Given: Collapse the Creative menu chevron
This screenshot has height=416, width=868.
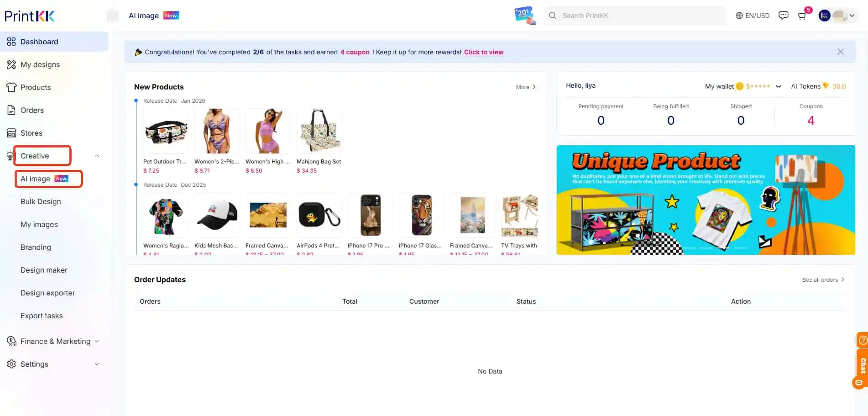Looking at the screenshot, I should 97,156.
